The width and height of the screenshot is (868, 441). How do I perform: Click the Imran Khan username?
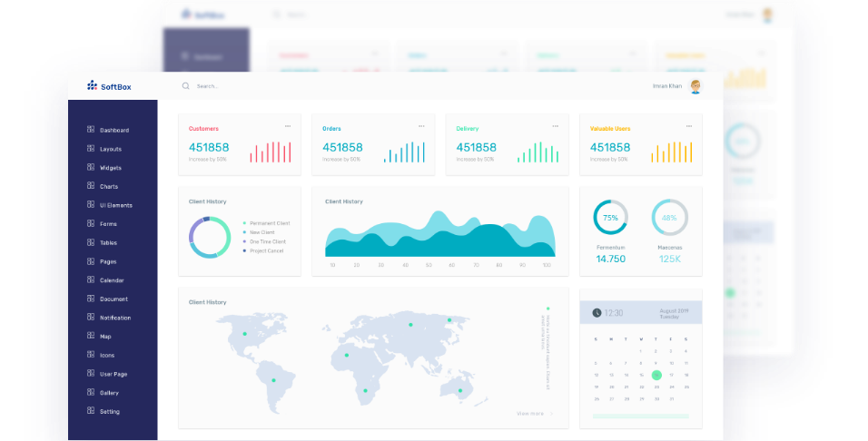point(666,86)
